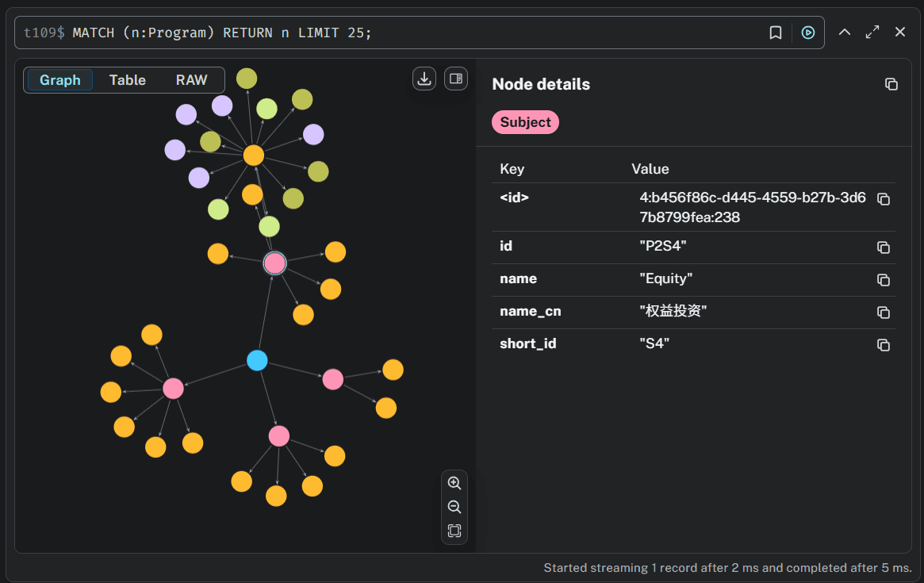Zoom in on the graph
This screenshot has width=924, height=583.
click(x=454, y=483)
